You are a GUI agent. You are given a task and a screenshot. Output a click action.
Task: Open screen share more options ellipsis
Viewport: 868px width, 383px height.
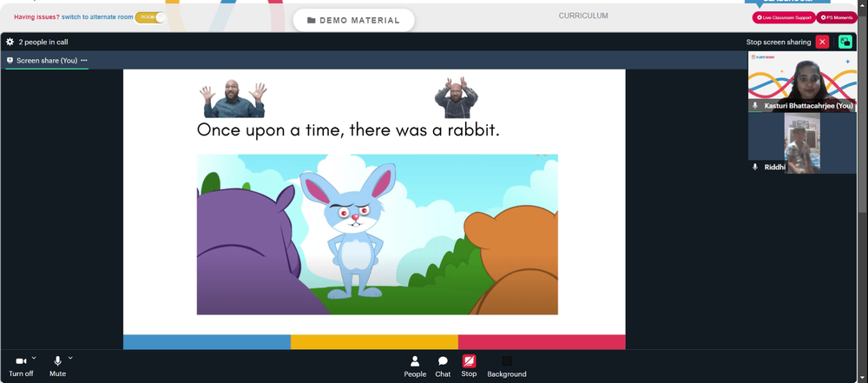[x=84, y=61]
